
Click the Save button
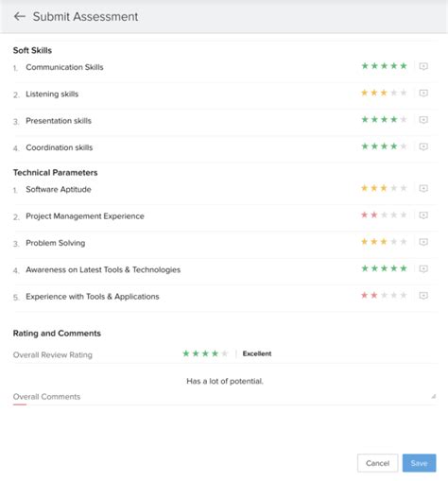pos(419,463)
